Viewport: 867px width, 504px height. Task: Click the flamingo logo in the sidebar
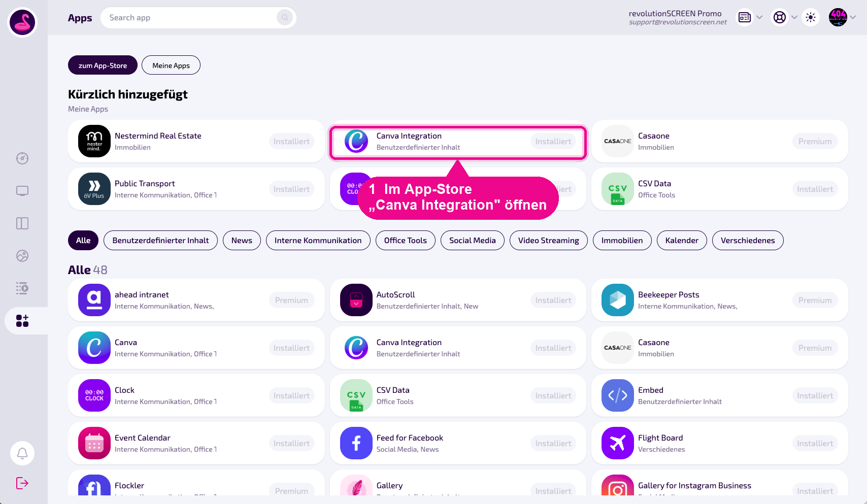pos(22,22)
